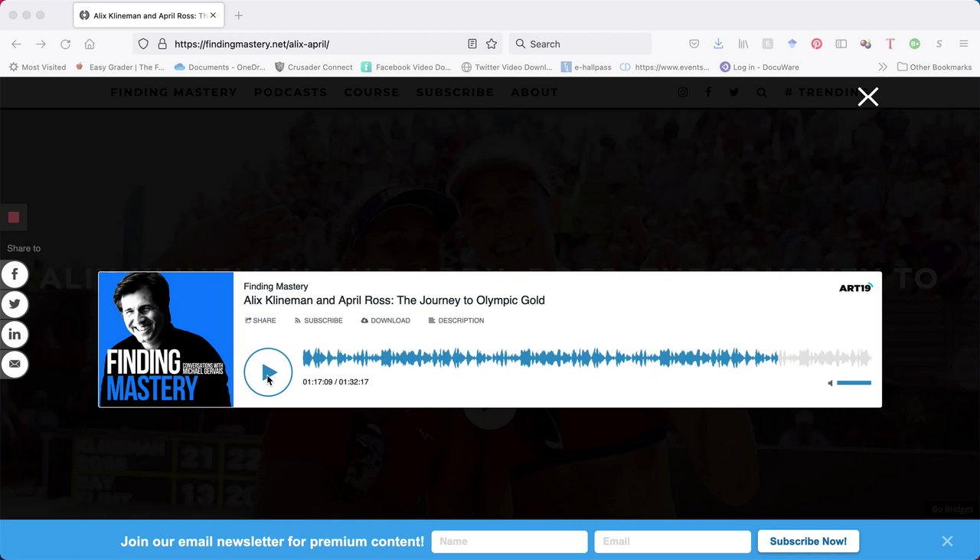Screen dimensions: 980x560
Task: Focus the newsletter Email field
Action: click(x=672, y=541)
